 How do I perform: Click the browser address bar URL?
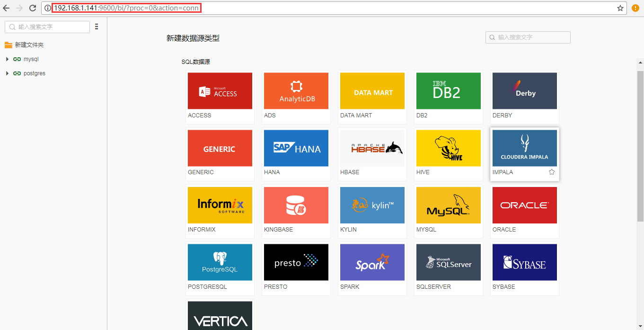[127, 8]
